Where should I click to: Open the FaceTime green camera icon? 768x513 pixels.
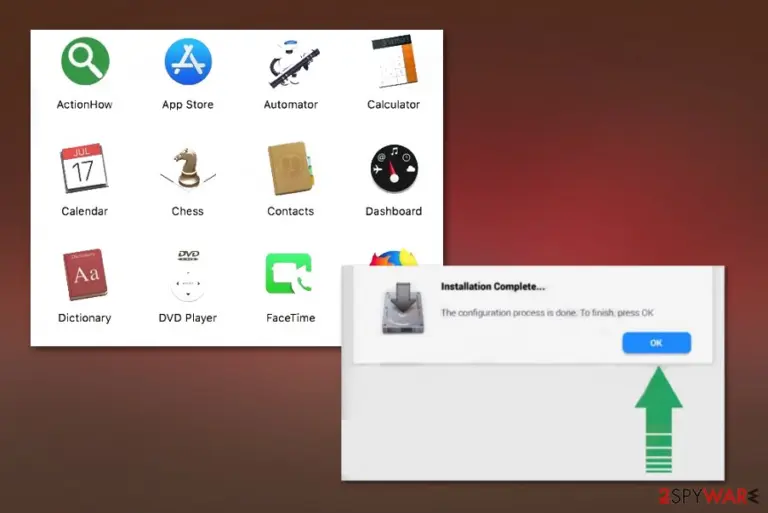288,273
